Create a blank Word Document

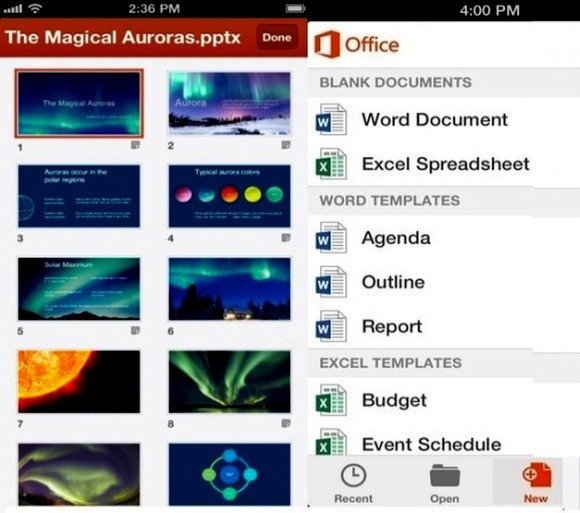tap(444, 119)
